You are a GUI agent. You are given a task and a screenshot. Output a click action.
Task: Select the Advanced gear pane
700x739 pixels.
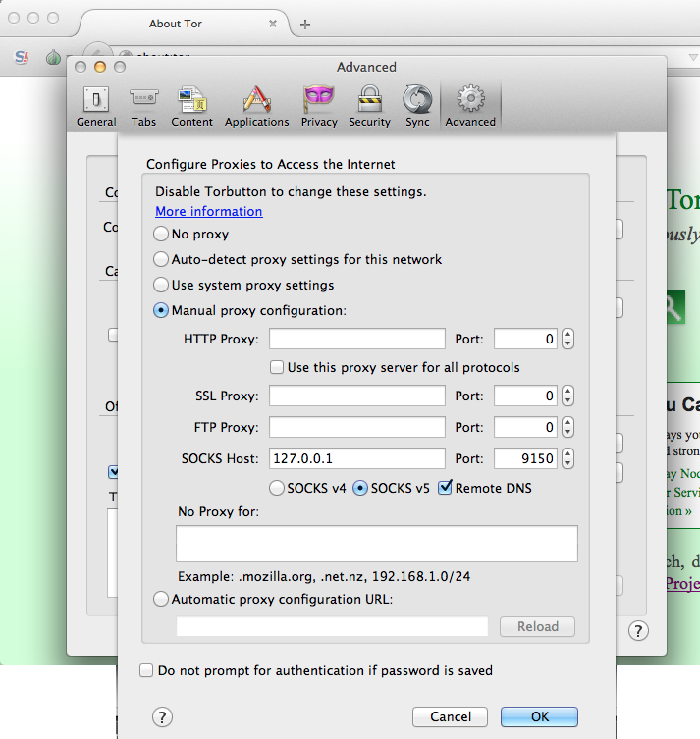coord(470,107)
